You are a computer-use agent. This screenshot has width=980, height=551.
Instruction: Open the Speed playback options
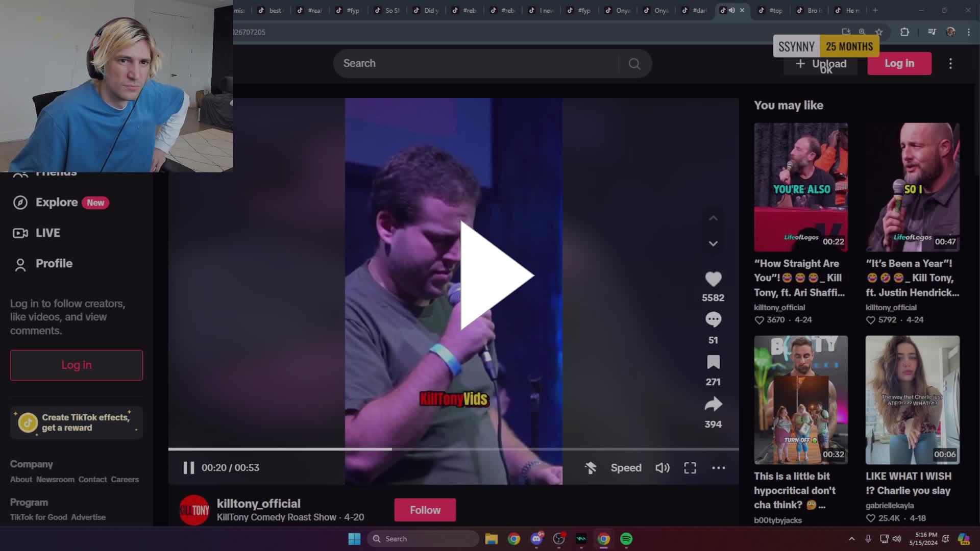coord(626,468)
